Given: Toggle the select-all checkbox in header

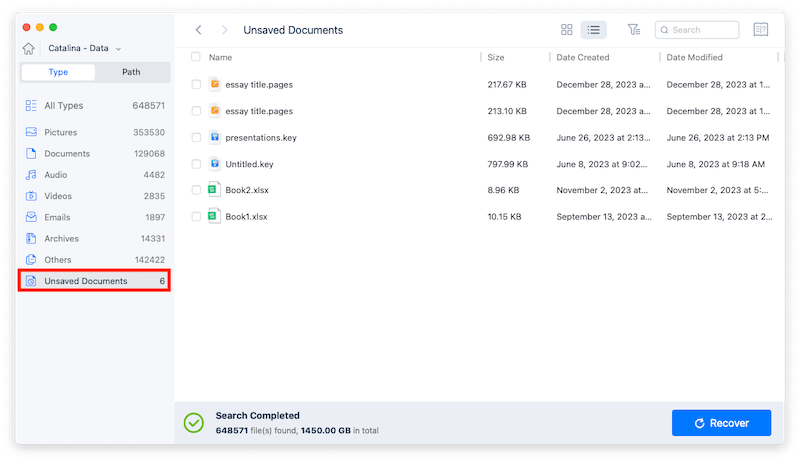Looking at the screenshot, I should (x=196, y=57).
